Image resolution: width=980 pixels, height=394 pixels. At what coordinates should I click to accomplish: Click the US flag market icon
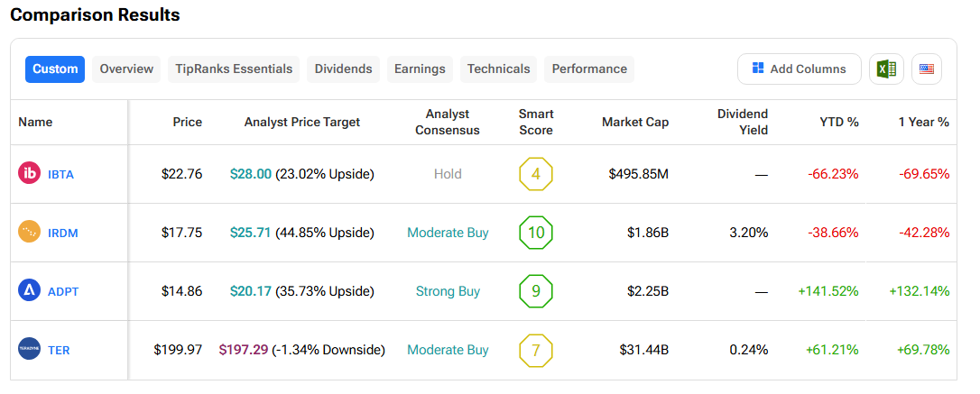coord(926,69)
